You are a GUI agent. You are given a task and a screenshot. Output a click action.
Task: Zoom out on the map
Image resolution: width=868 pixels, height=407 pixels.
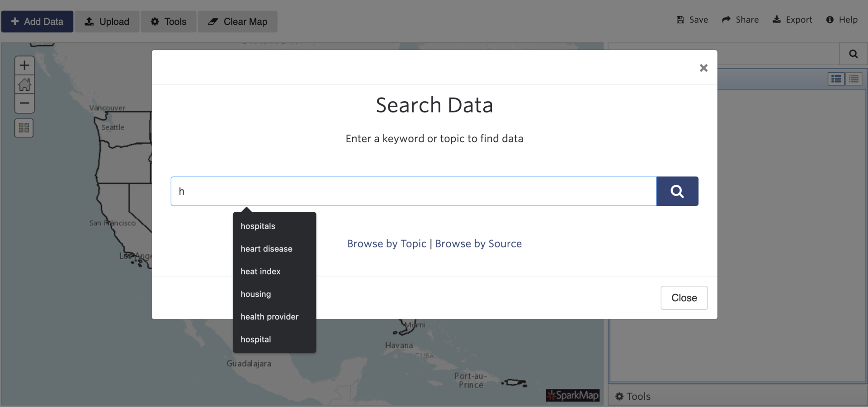point(24,103)
